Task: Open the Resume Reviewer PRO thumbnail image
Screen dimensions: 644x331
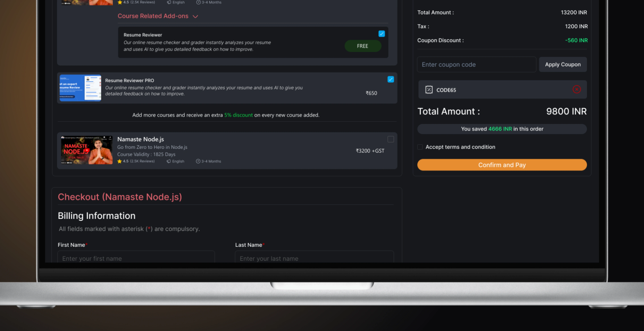Action: (80, 88)
